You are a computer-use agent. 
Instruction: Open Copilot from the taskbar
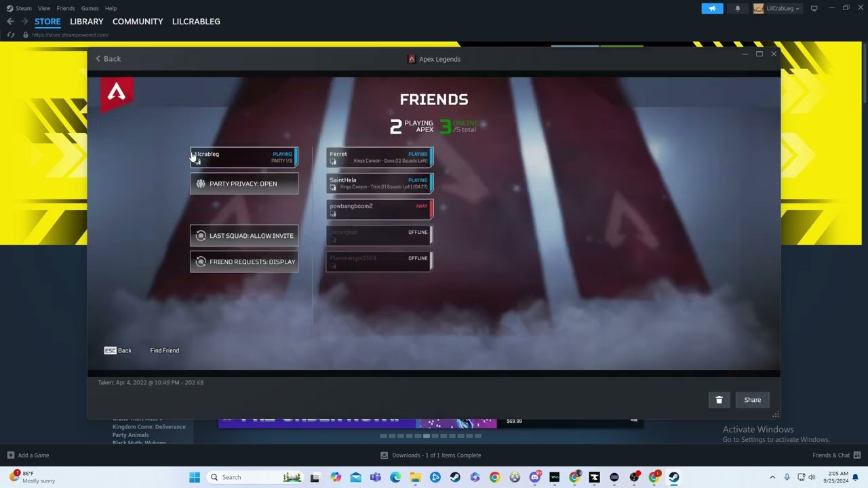336,477
